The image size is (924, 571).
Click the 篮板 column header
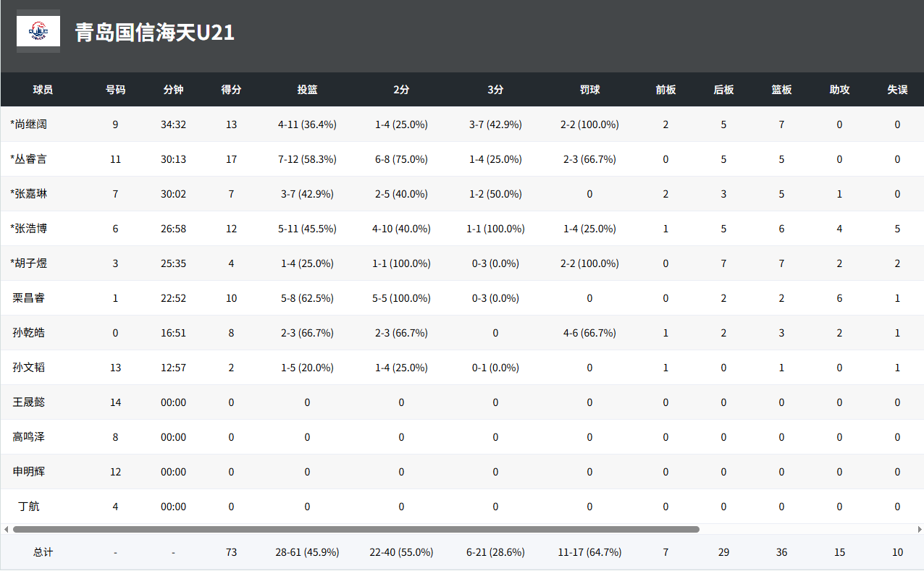point(781,90)
